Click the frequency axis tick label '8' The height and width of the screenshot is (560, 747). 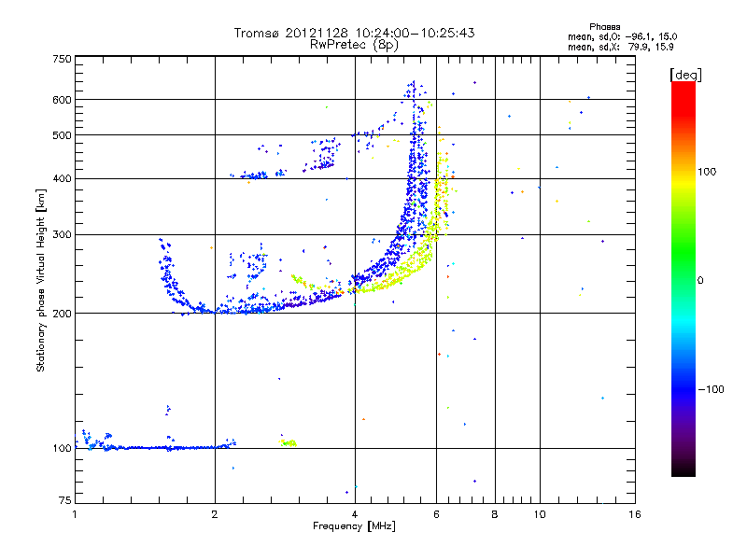(495, 514)
